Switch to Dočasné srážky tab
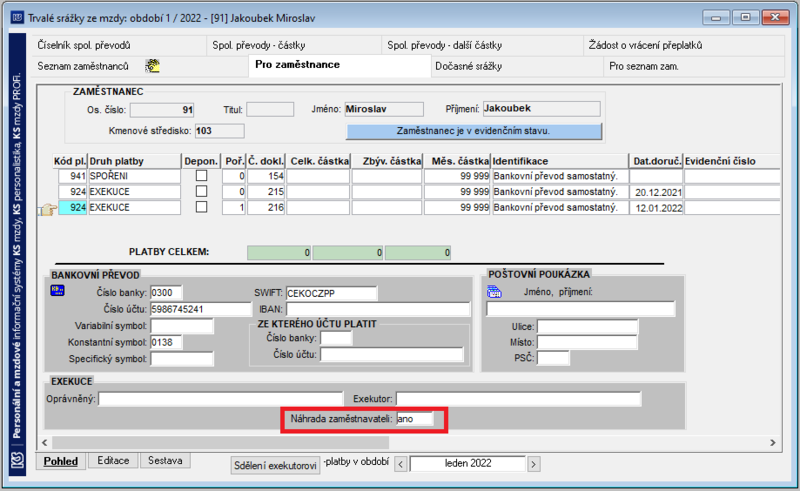This screenshot has width=800, height=491. [517, 66]
